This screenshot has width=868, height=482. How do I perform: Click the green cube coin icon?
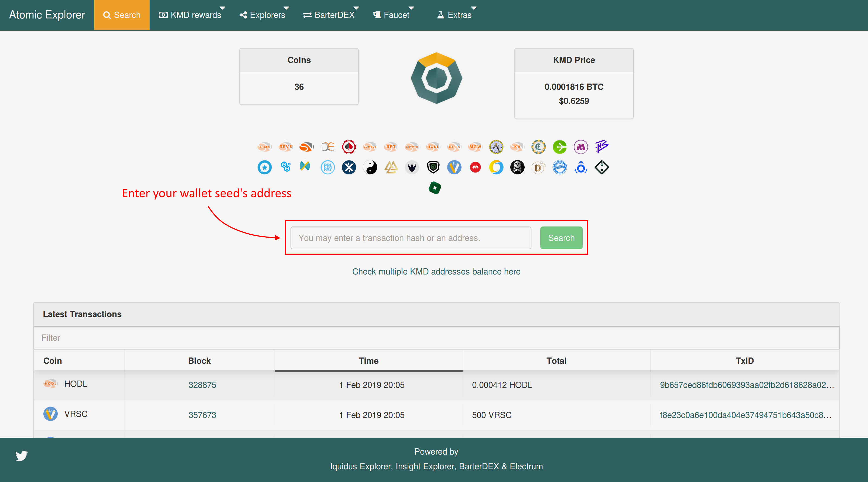[x=435, y=188]
